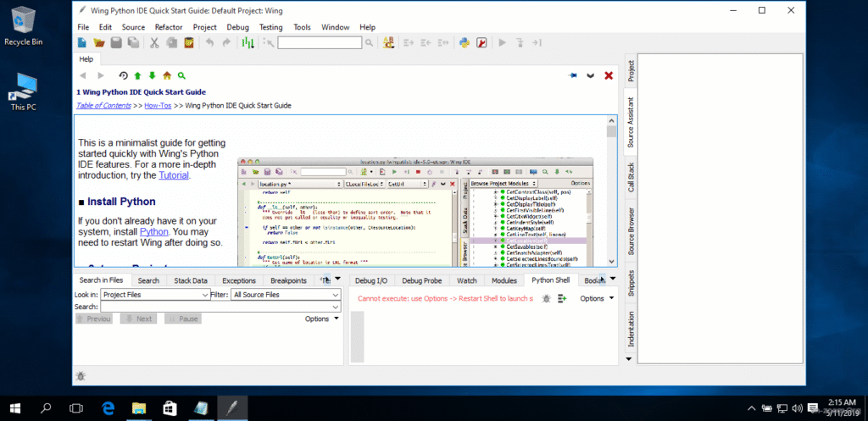Select the Source Browser vertical tab

(x=631, y=232)
